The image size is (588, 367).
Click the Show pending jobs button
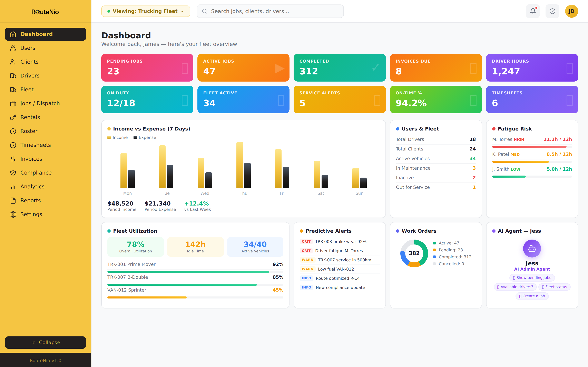click(x=532, y=278)
